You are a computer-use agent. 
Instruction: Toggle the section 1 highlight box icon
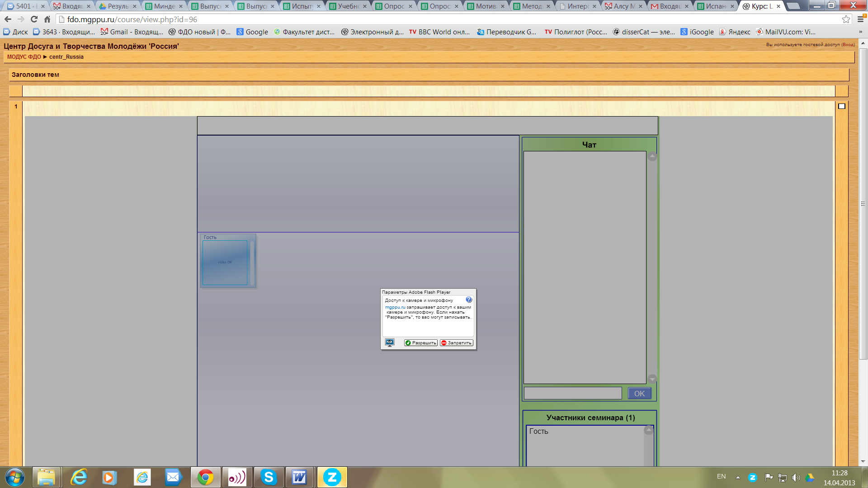coord(841,106)
